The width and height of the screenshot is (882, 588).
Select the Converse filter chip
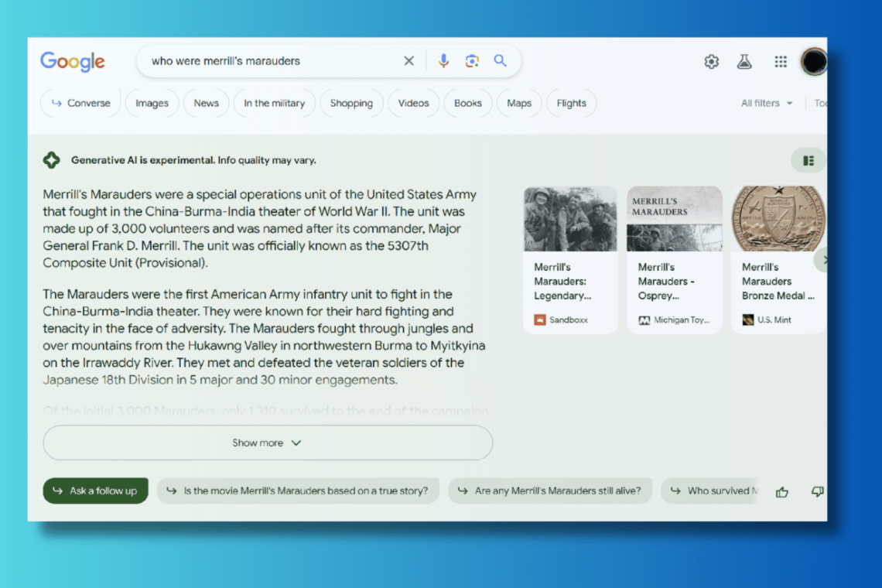81,103
